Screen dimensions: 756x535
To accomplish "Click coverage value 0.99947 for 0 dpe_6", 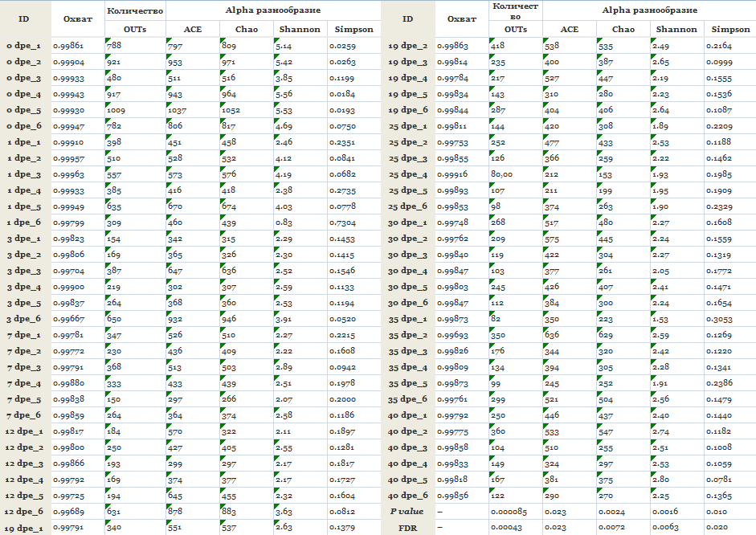I will click(x=68, y=126).
